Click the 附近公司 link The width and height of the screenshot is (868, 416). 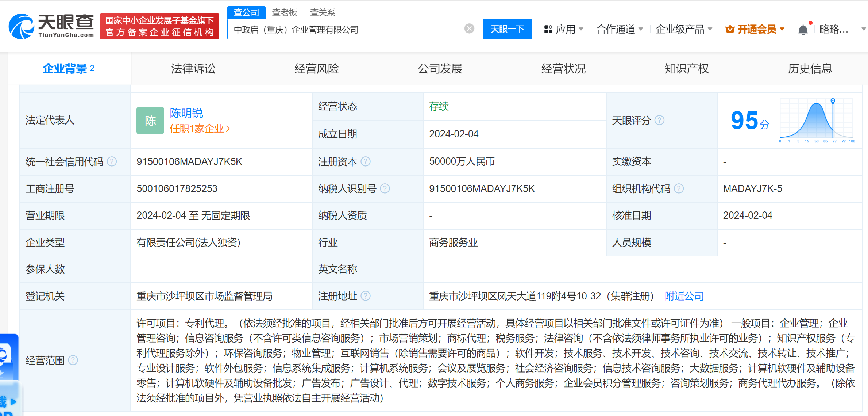(684, 296)
